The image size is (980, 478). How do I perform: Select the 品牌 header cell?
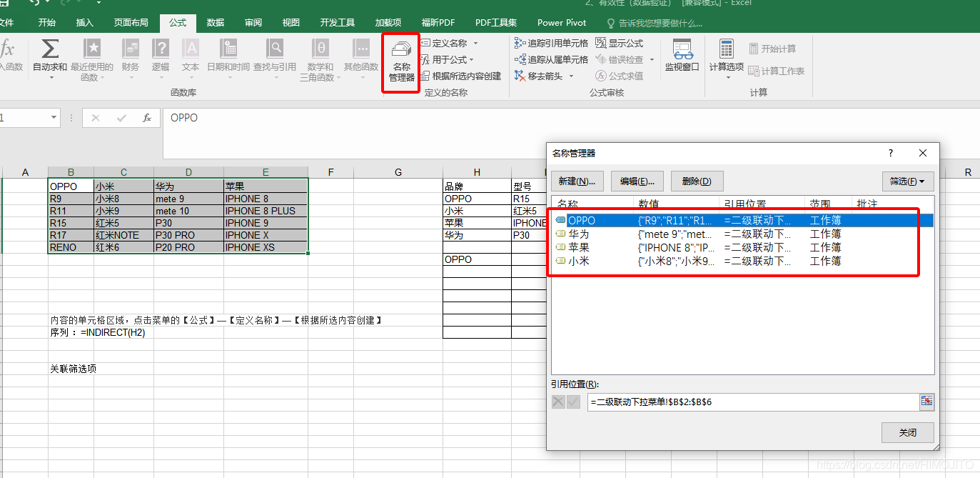pyautogui.click(x=477, y=186)
